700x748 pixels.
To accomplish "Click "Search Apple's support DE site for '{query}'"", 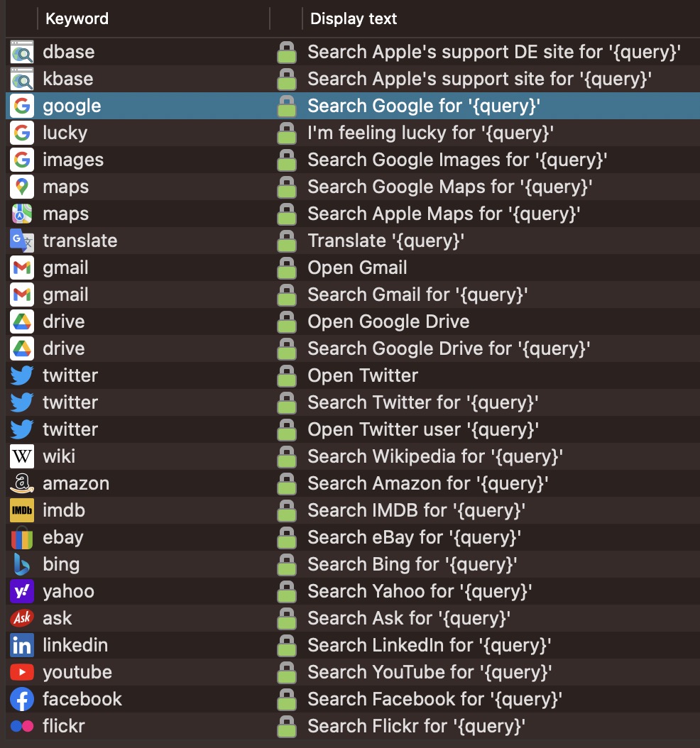I will click(494, 52).
